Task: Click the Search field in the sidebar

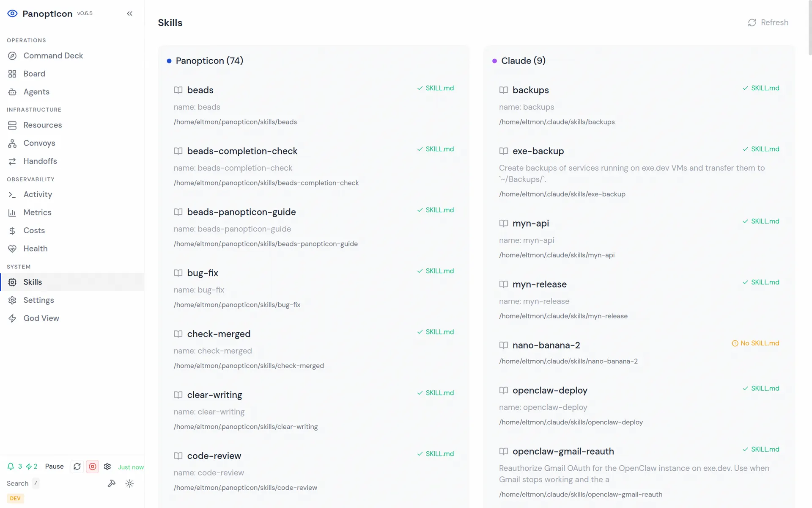Action: tap(23, 483)
